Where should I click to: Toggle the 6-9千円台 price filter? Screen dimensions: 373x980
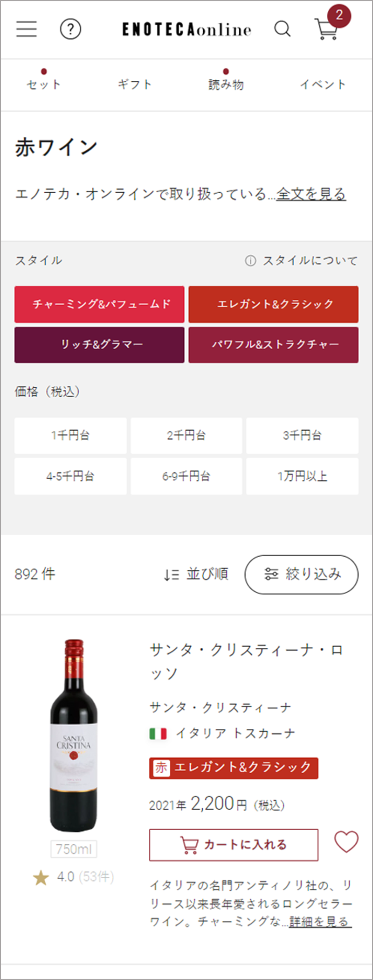186,476
